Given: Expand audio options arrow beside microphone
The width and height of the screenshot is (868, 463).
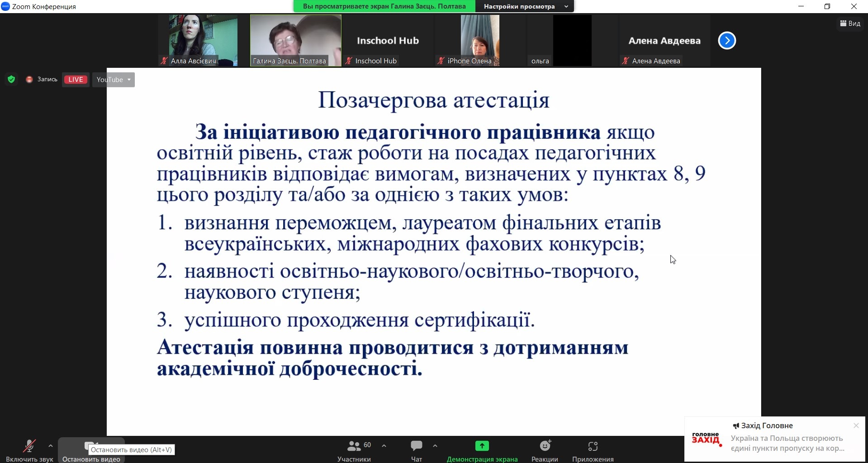Looking at the screenshot, I should [51, 446].
